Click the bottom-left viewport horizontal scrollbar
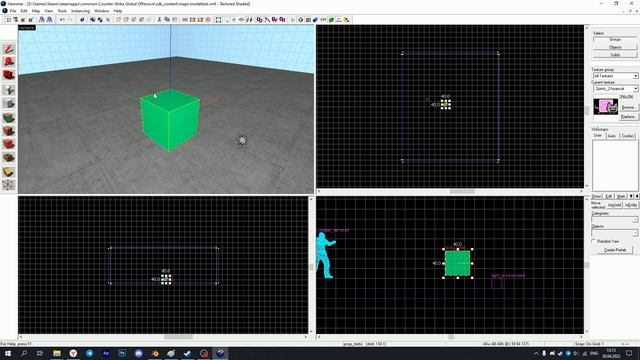Image resolution: width=640 pixels, height=360 pixels. tap(163, 337)
